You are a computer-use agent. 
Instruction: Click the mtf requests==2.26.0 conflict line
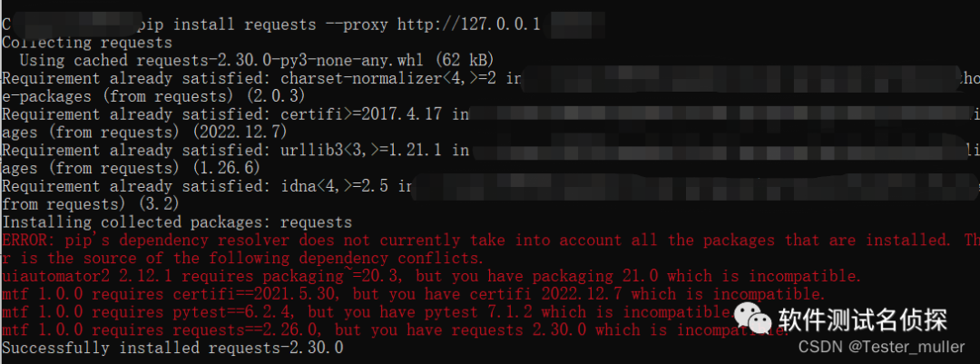[x=396, y=330]
